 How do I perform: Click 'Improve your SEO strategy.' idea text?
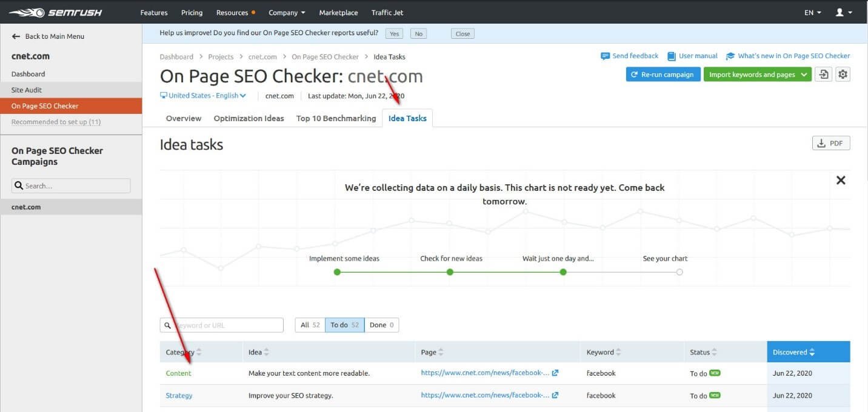(291, 396)
